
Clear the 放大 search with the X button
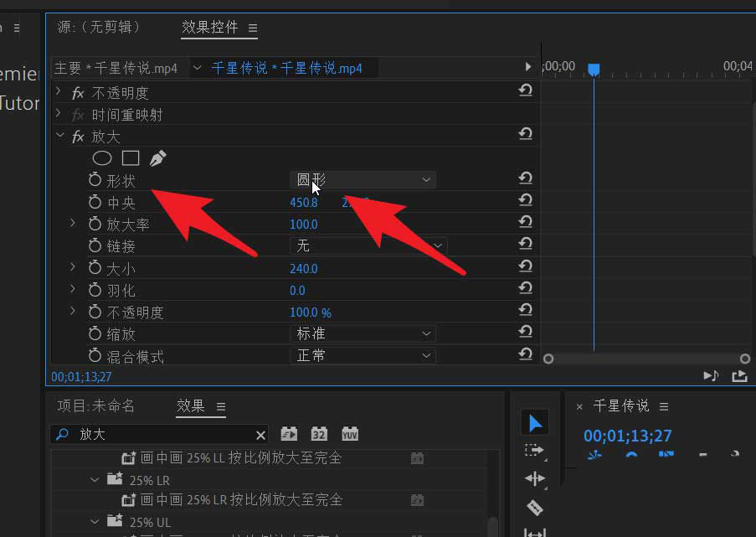[260, 435]
